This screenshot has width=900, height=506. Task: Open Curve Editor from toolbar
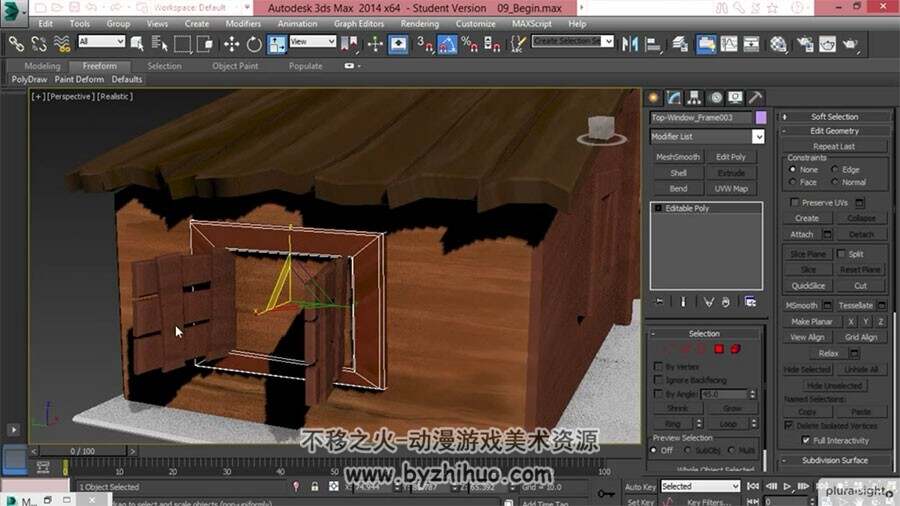tap(729, 44)
